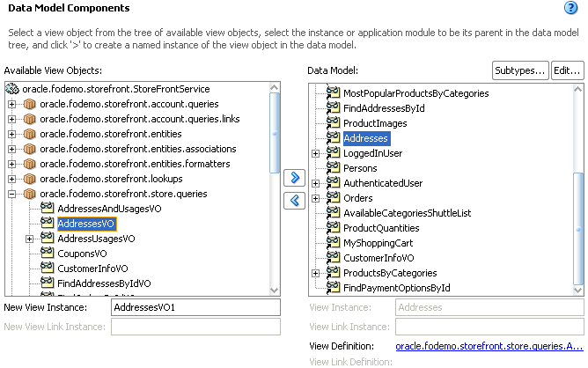Click view instance icon for CustomerInfoVO in Data Model
The image size is (588, 368).
(x=333, y=258)
